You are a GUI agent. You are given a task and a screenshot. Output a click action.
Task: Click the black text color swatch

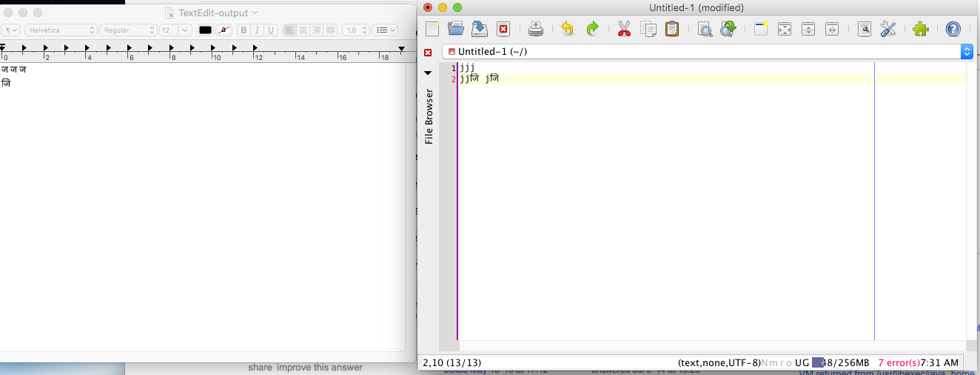(205, 30)
